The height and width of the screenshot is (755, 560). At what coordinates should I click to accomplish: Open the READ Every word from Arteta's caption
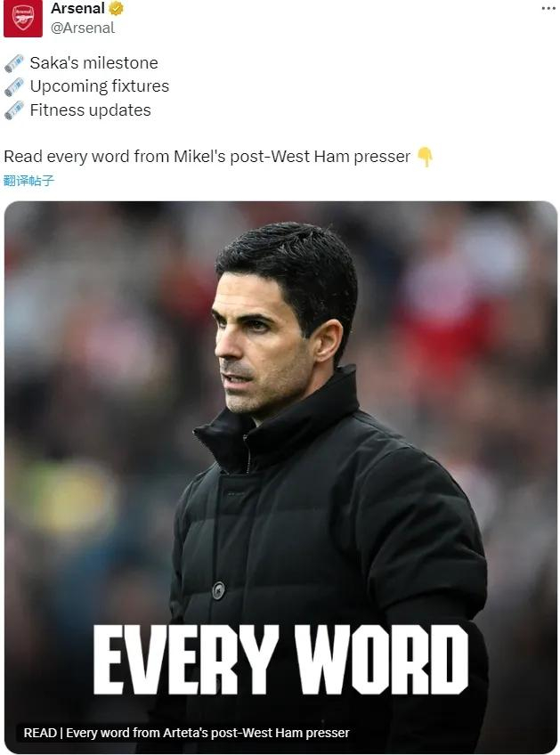point(186,733)
